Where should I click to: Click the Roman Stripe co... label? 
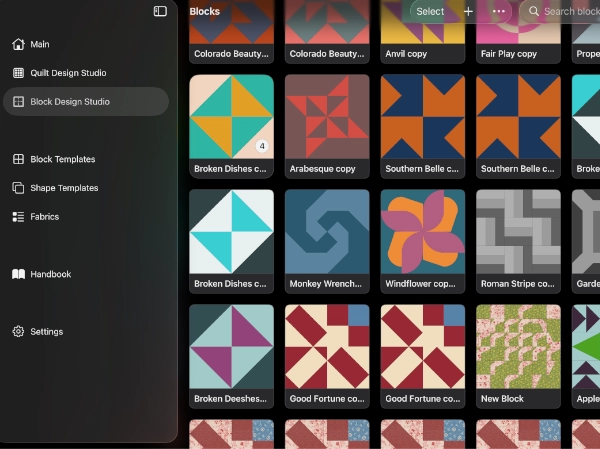(518, 284)
